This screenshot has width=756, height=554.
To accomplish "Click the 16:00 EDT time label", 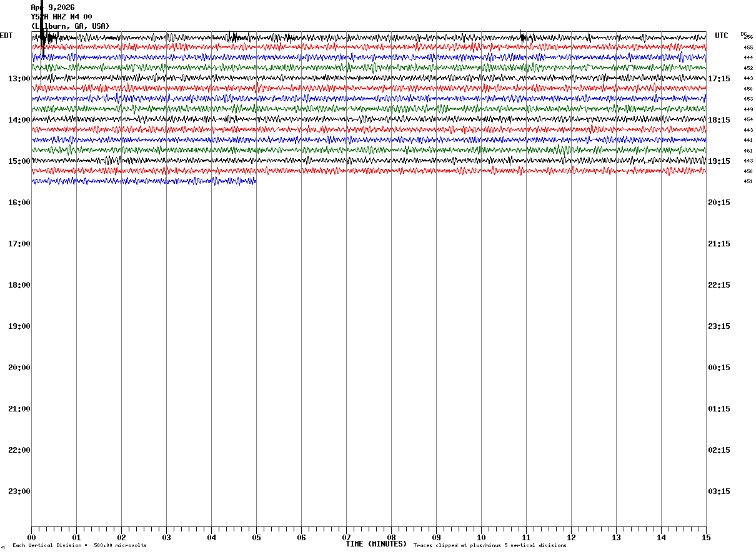I will pyautogui.click(x=19, y=203).
